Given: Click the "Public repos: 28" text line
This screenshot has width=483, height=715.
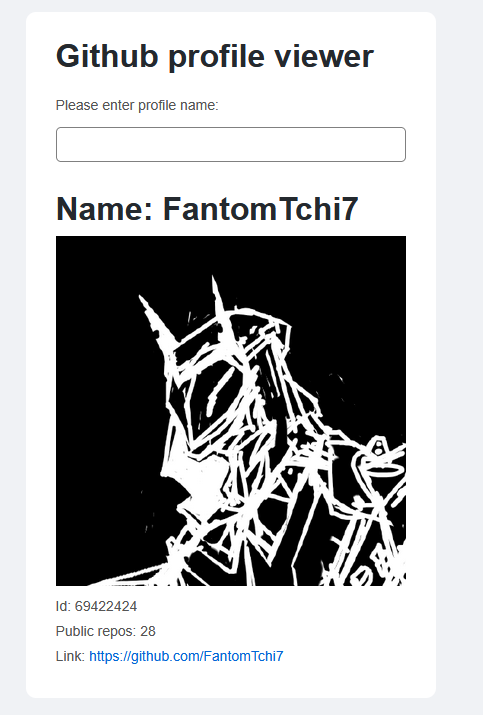Looking at the screenshot, I should [106, 631].
